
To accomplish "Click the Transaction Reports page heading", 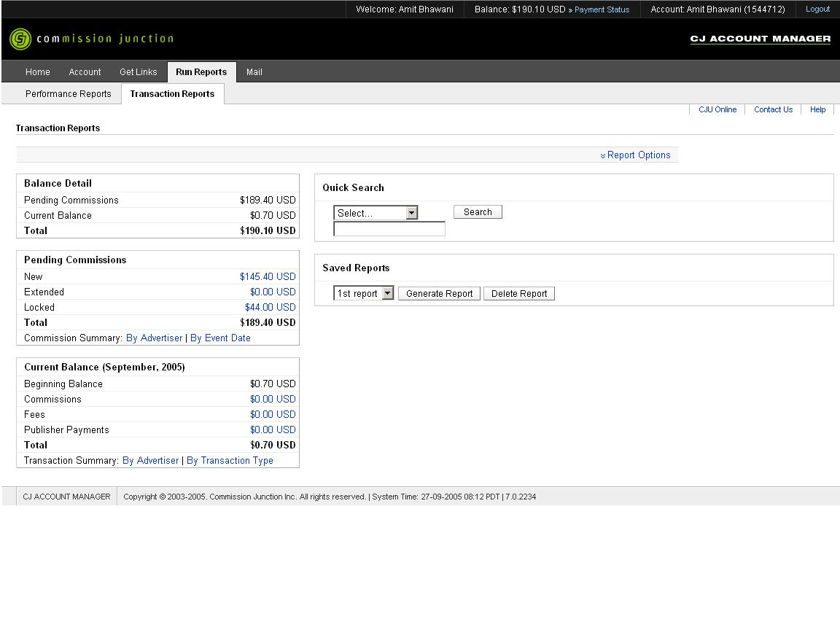I will (58, 128).
